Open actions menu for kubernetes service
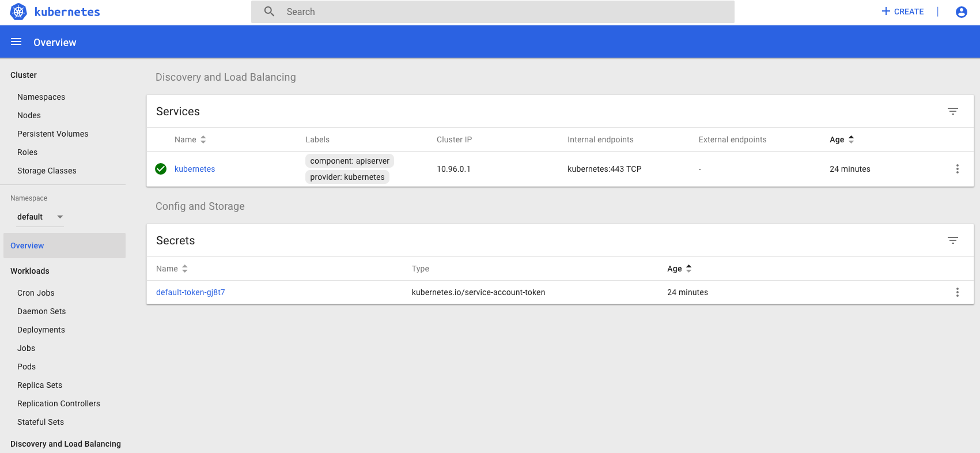Screen dimensions: 980x453 click(957, 169)
